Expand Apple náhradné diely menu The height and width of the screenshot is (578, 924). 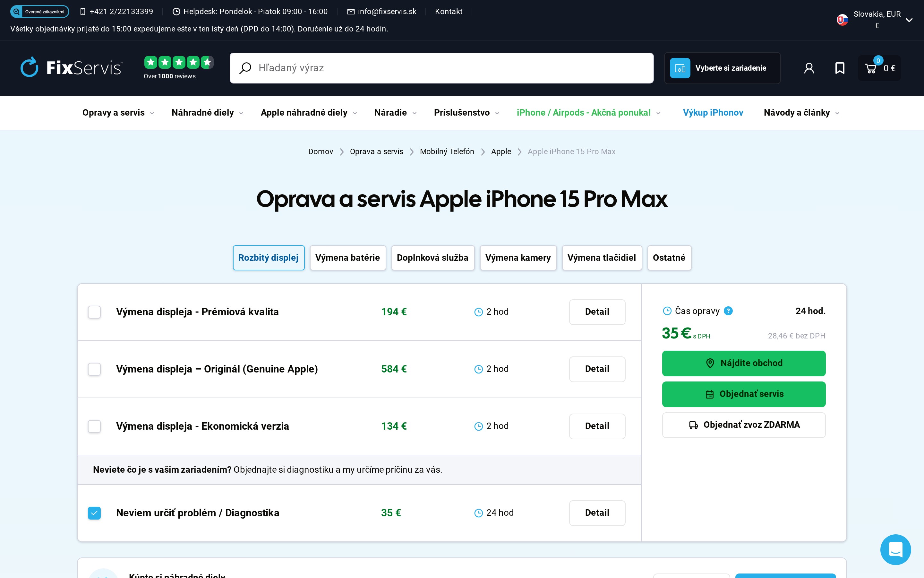[309, 113]
